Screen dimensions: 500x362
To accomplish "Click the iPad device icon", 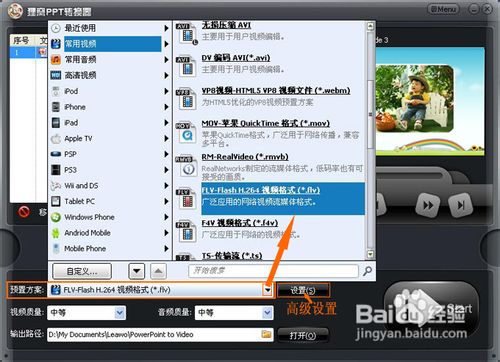I will tap(56, 123).
